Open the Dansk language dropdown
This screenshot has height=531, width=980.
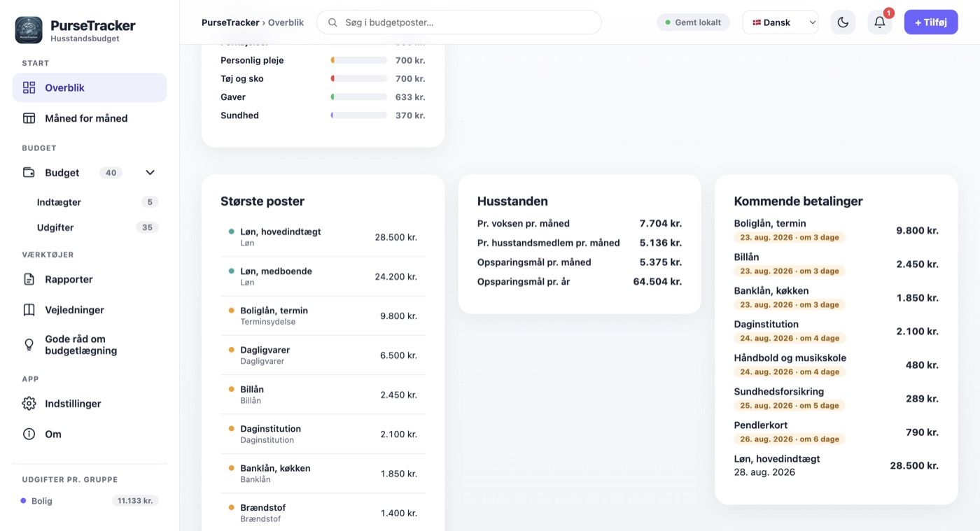click(x=780, y=22)
